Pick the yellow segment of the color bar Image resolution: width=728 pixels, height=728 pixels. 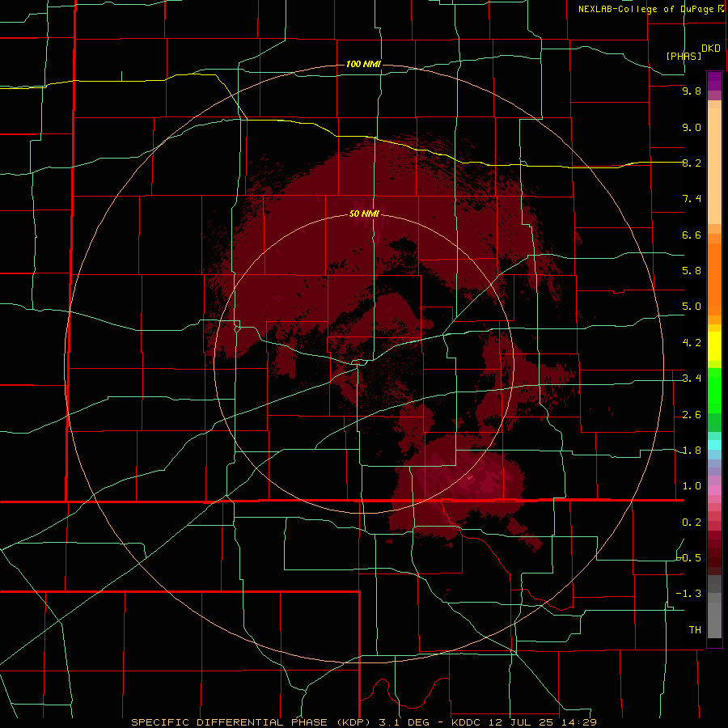coord(714,346)
